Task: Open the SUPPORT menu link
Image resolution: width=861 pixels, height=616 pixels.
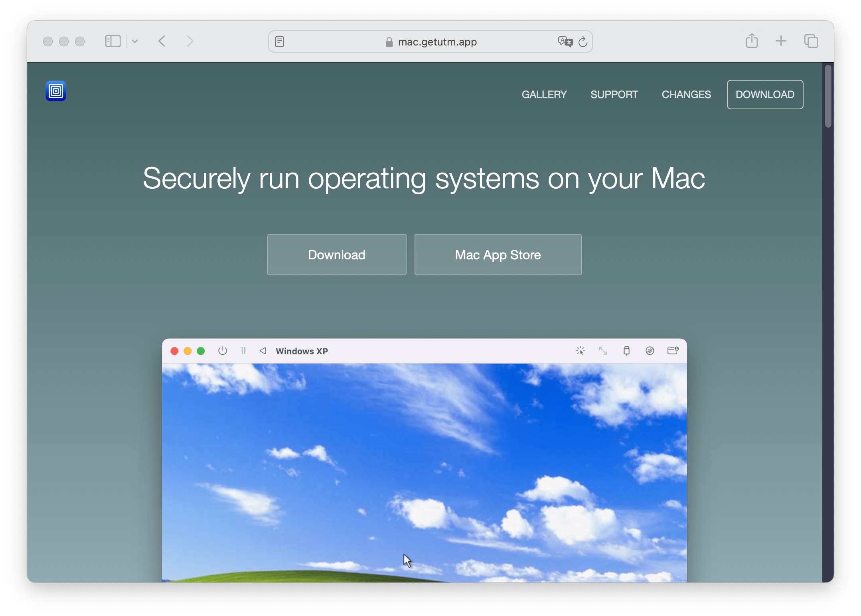Action: point(614,95)
